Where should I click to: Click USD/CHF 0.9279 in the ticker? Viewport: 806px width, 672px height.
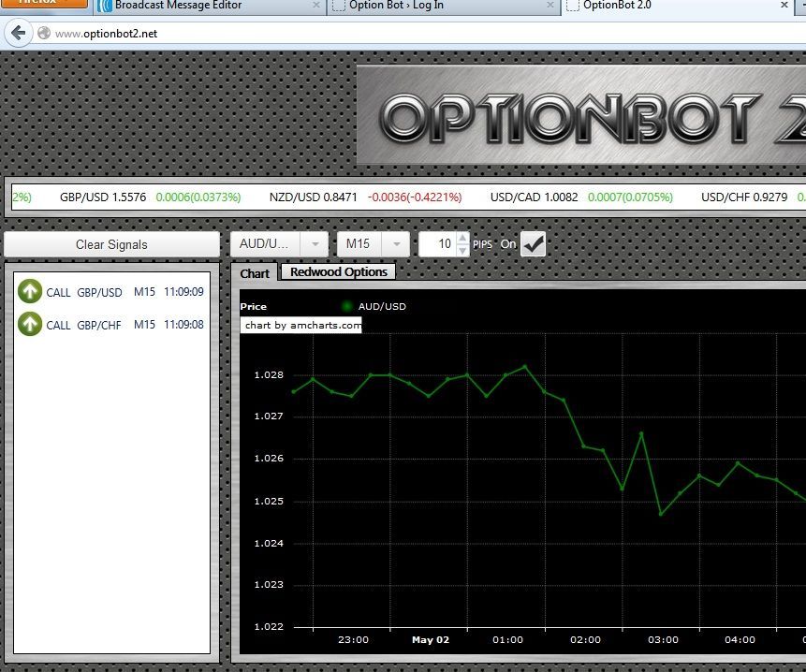point(744,197)
